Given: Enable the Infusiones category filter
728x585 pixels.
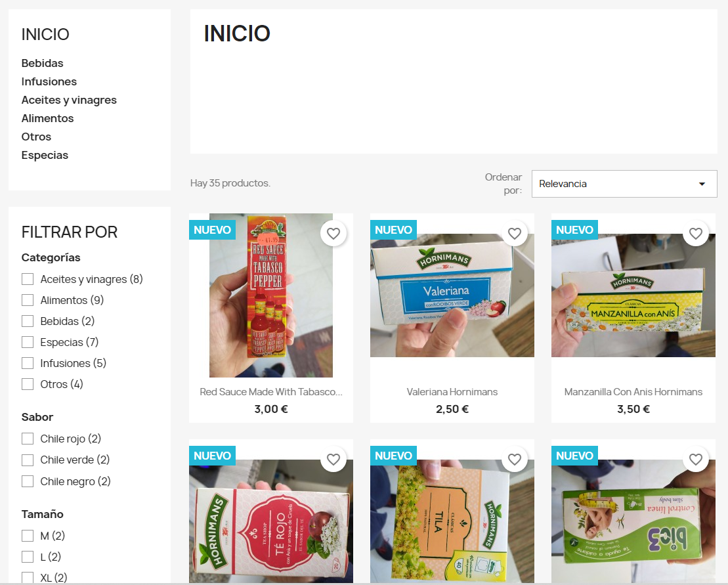Looking at the screenshot, I should (x=28, y=363).
